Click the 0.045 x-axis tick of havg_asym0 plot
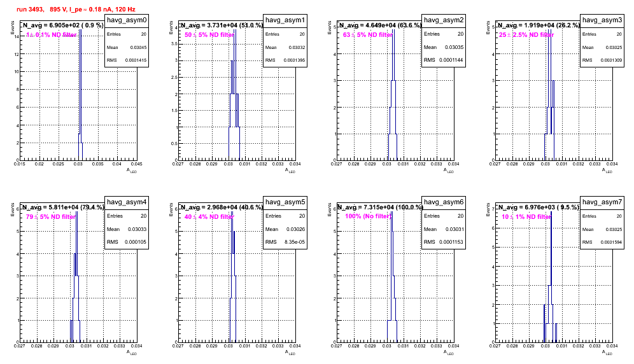The image size is (634, 364). click(137, 164)
